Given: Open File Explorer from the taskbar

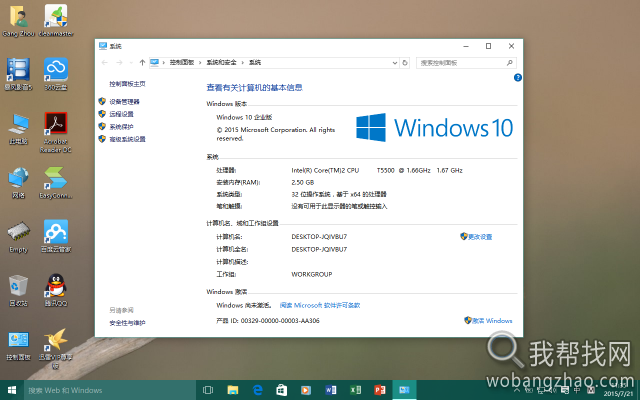Looking at the screenshot, I should tap(233, 390).
